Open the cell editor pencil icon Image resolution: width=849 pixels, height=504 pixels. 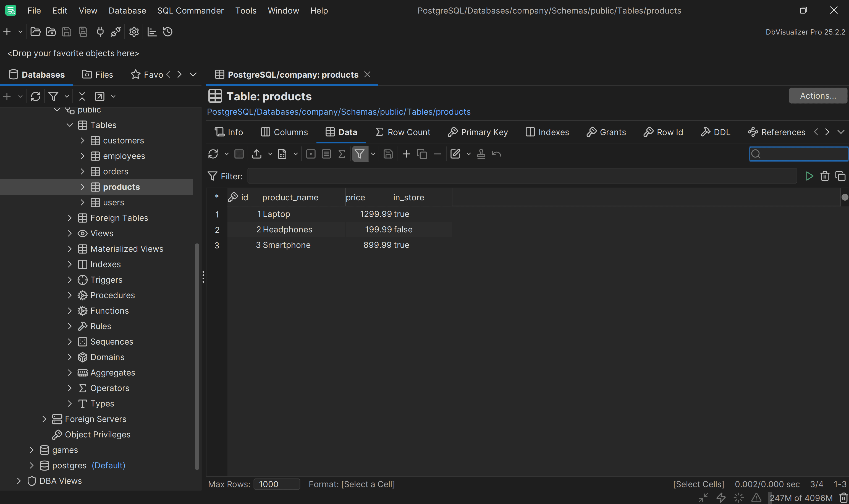tap(455, 154)
